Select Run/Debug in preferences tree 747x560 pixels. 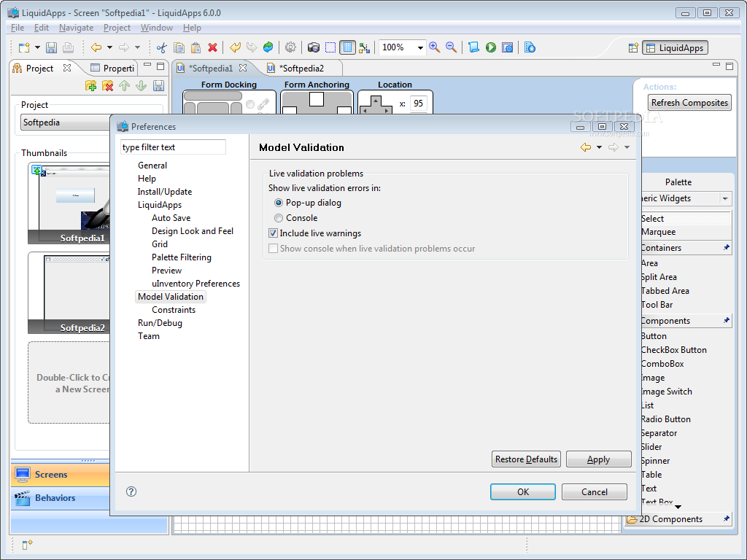point(160,323)
